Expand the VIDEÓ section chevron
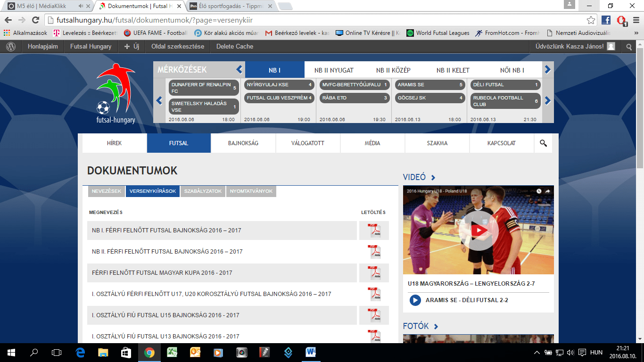644x362 pixels. tap(433, 178)
